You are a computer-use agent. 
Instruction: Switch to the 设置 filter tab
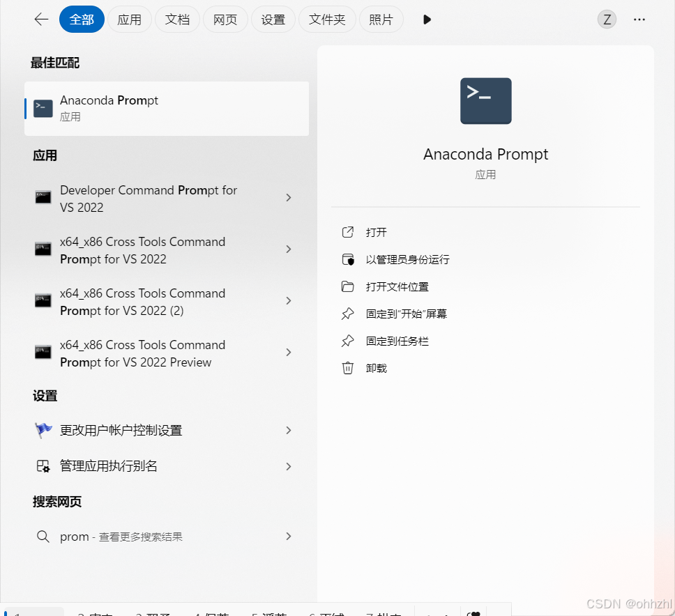(273, 20)
